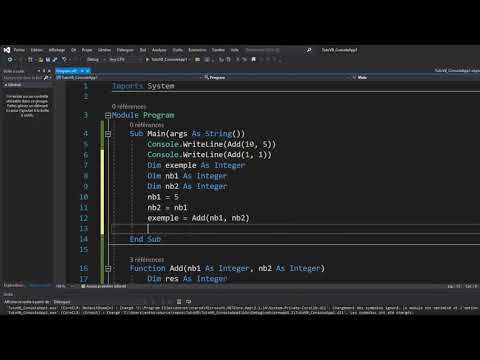Viewport: 480px width, 360px height.
Task: Click the '0 références' lens above Module
Action: click(129, 107)
